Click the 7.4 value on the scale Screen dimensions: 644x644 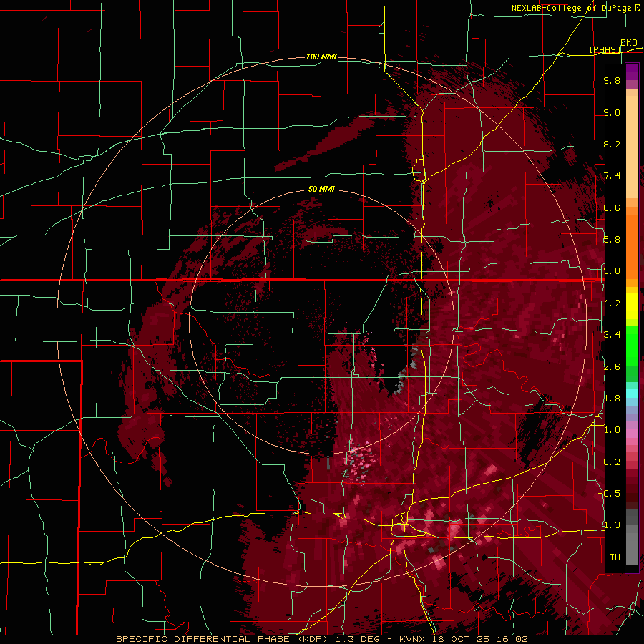[612, 176]
